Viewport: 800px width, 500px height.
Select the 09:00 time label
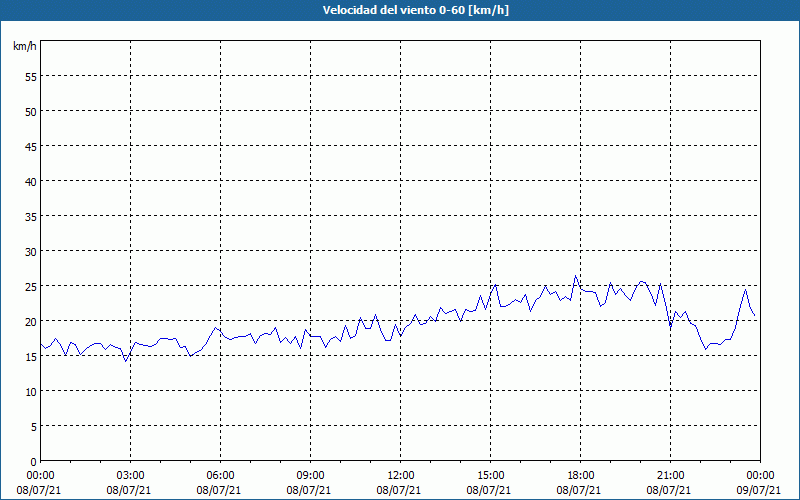click(310, 475)
